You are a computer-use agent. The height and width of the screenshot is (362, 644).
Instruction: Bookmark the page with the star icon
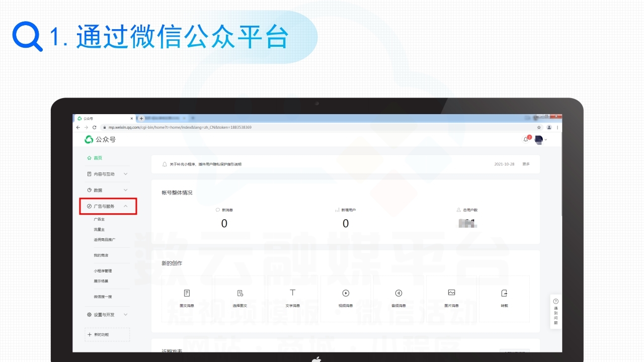click(x=539, y=127)
